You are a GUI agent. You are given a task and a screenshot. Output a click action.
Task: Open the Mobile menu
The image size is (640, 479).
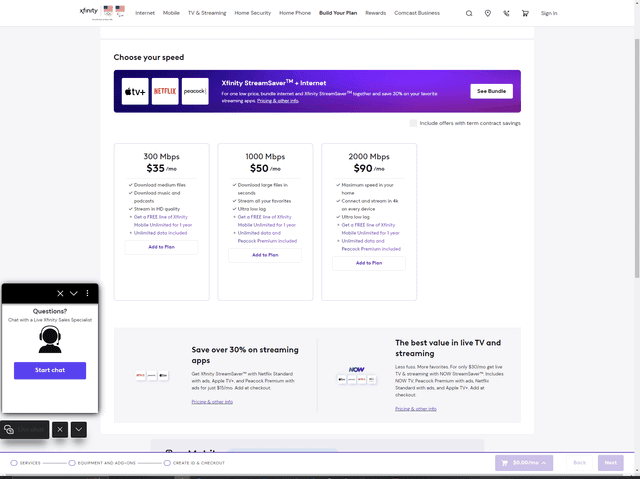pyautogui.click(x=171, y=13)
